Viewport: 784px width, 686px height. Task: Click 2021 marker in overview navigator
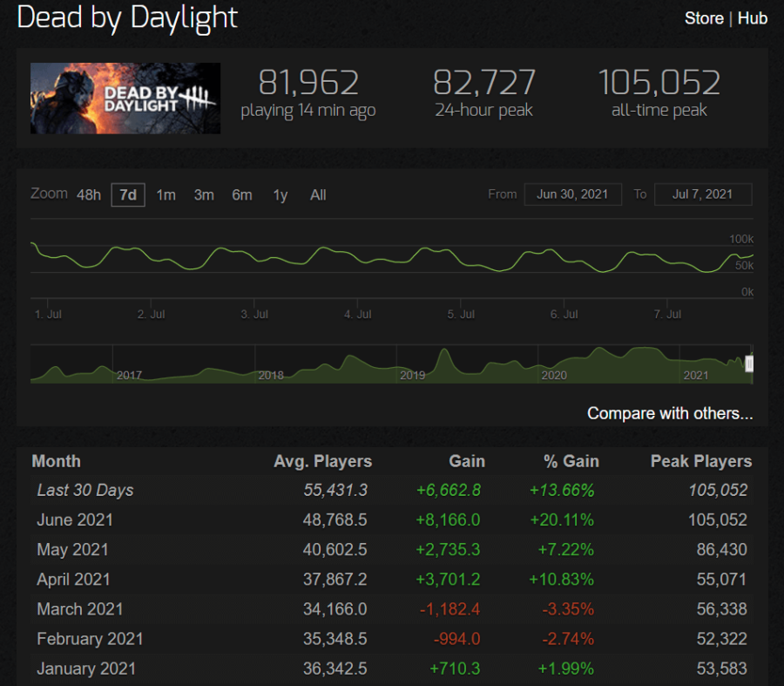coord(695,376)
